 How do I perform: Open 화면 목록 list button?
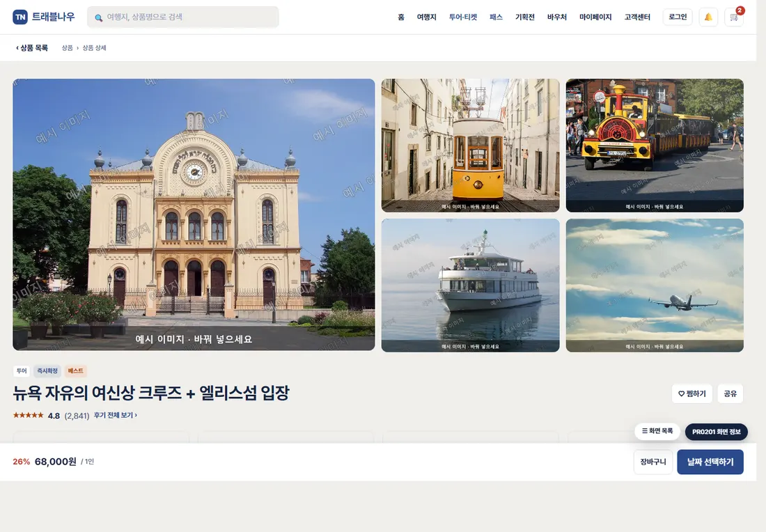point(657,431)
